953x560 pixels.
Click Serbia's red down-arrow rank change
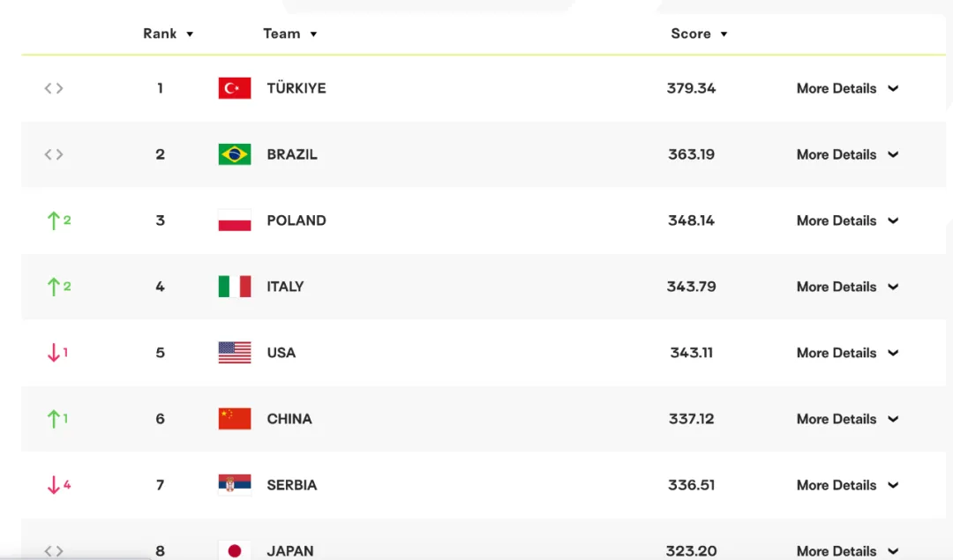[x=58, y=485]
